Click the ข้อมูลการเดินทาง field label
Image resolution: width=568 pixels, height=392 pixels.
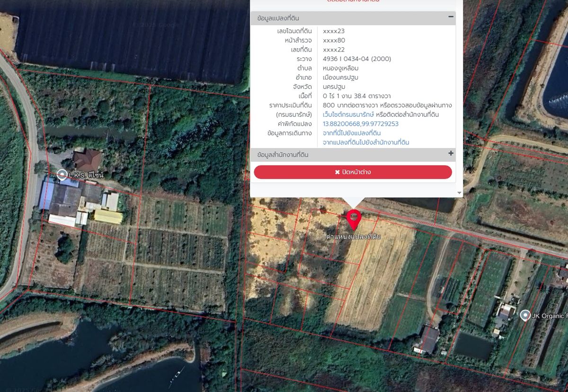pos(290,133)
